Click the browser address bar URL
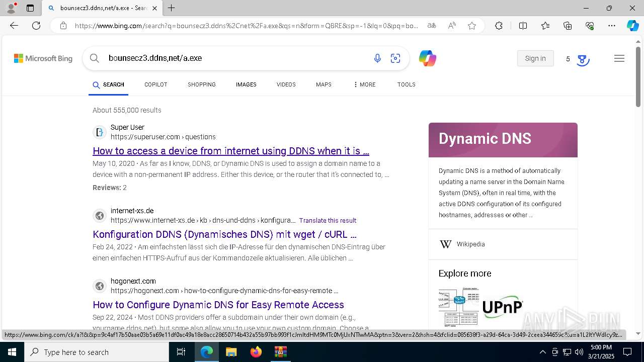Image resolution: width=644 pixels, height=362 pixels. point(247,26)
